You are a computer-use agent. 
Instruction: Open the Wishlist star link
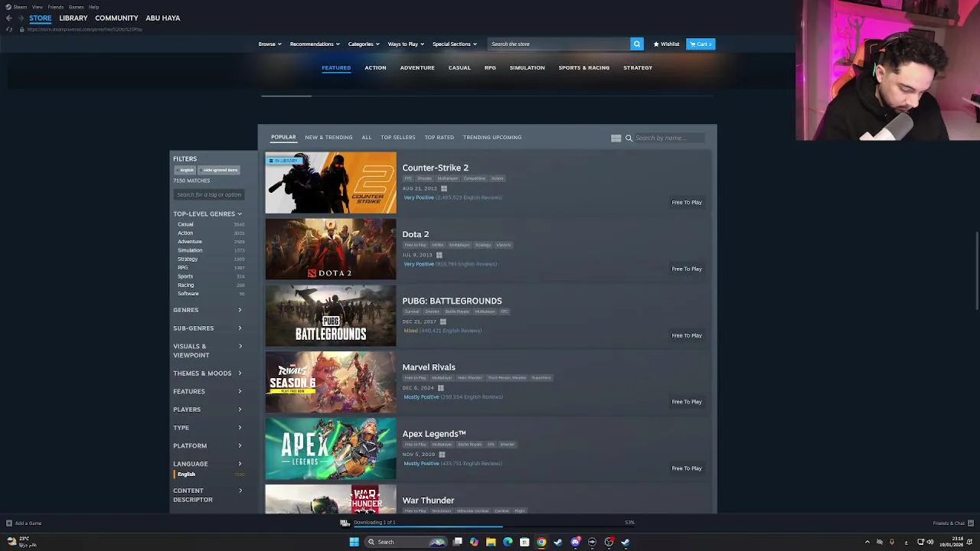coord(666,44)
